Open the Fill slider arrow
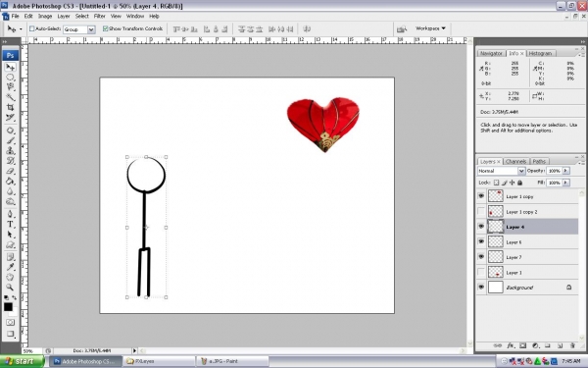The width and height of the screenshot is (588, 368). [x=565, y=183]
